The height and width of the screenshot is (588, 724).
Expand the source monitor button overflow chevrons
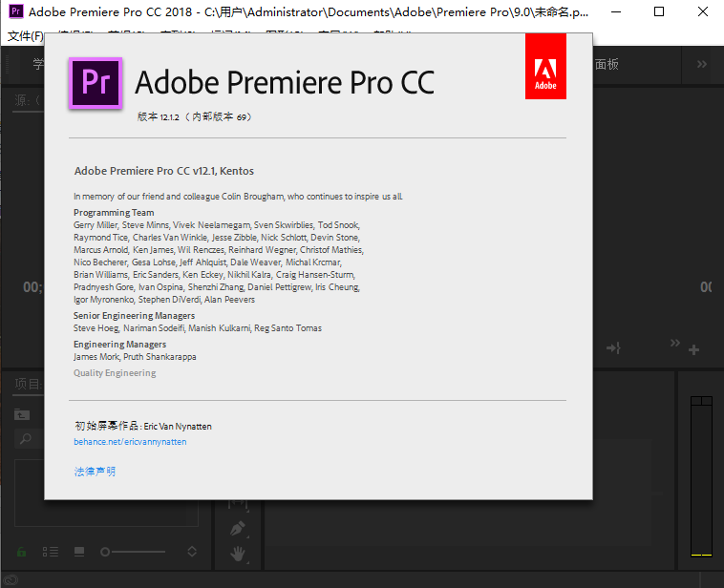click(675, 343)
